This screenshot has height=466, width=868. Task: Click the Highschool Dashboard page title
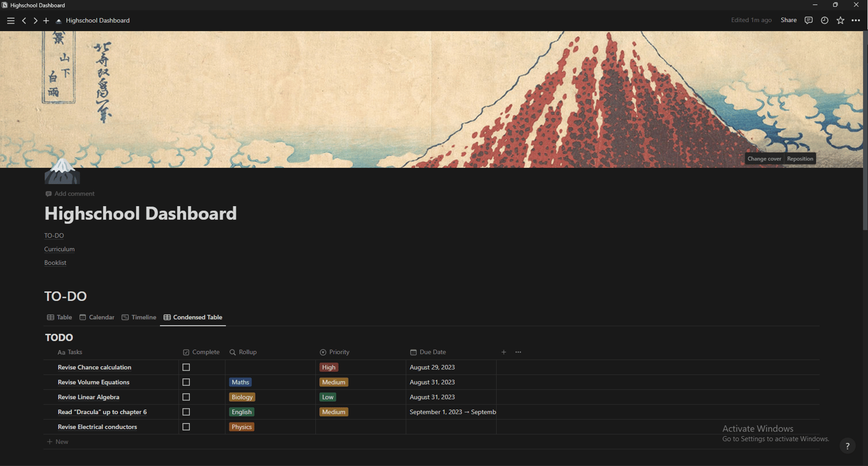pyautogui.click(x=141, y=214)
